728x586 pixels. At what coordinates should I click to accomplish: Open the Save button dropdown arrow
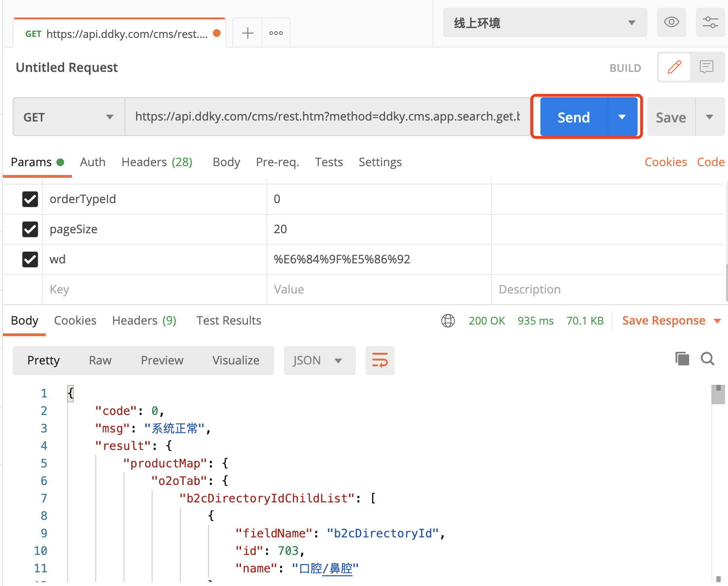pos(710,117)
